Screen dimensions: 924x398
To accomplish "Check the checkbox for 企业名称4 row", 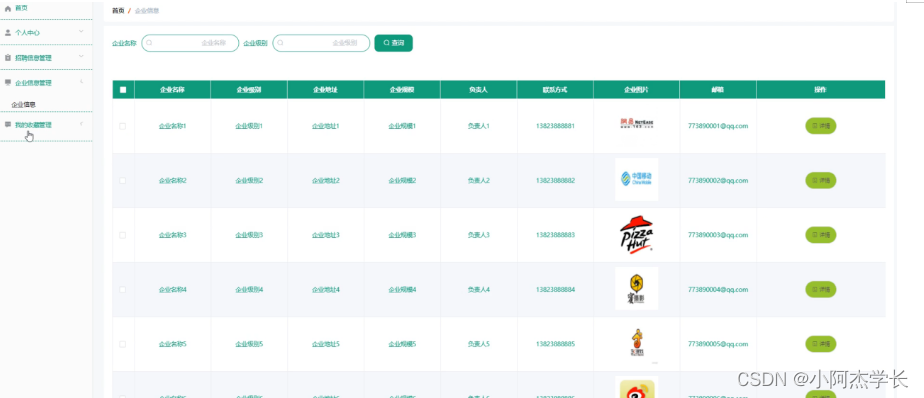I will click(123, 290).
